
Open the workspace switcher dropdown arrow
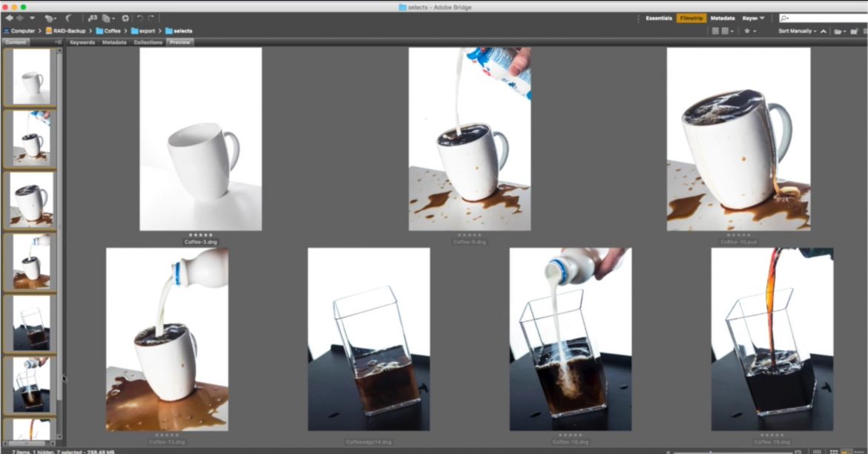click(762, 19)
